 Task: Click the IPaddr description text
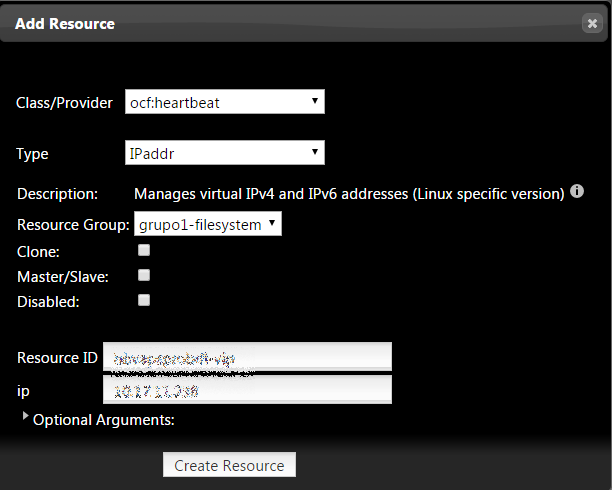click(x=350, y=193)
